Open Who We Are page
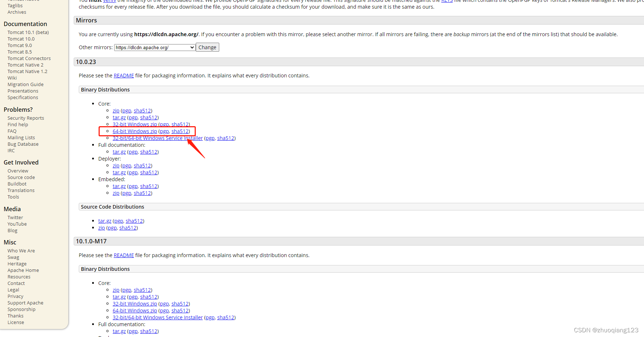Screen dimensions: 644x337 [x=21, y=251]
